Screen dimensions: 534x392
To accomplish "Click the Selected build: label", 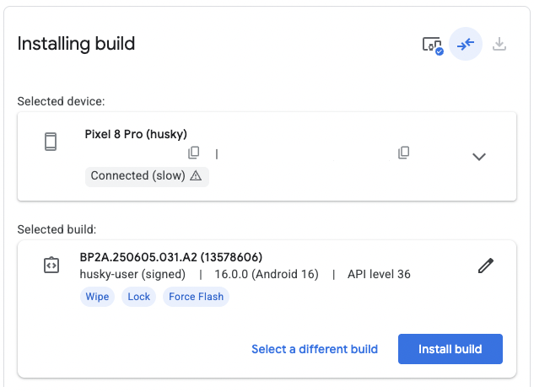I will click(57, 229).
